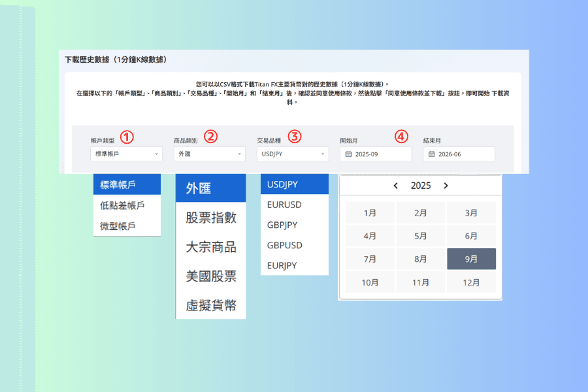
Task: Select 低點差帳戶 option
Action: click(127, 205)
